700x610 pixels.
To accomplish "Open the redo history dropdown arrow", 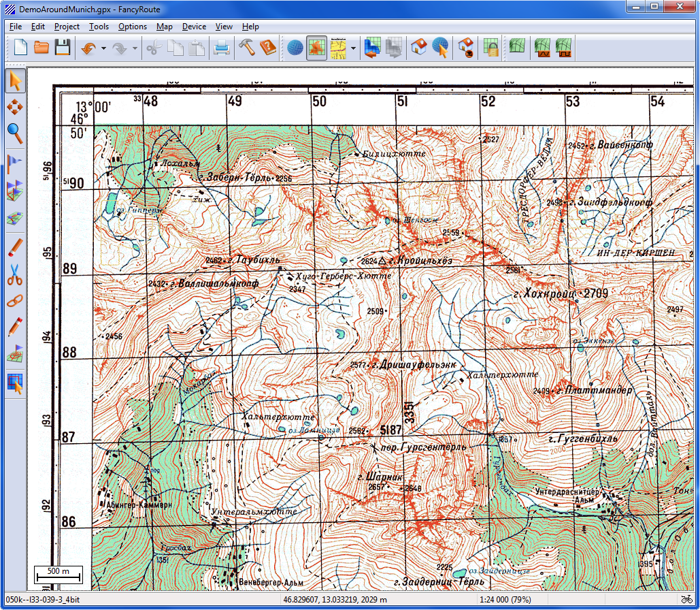I will (135, 48).
